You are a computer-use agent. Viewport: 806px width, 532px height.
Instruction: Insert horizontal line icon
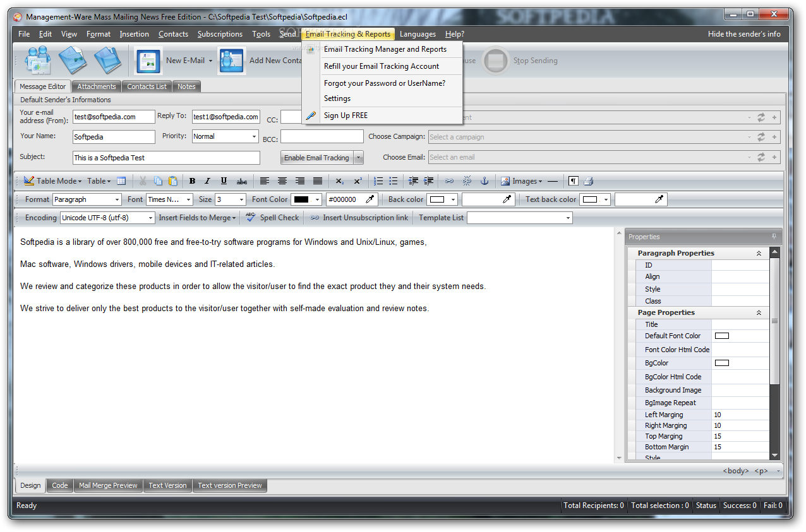pos(553,181)
